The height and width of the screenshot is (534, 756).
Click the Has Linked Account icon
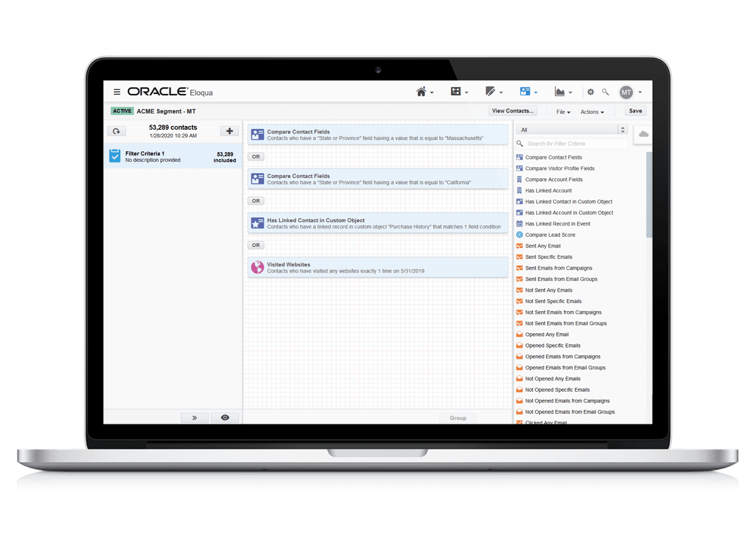click(x=520, y=190)
